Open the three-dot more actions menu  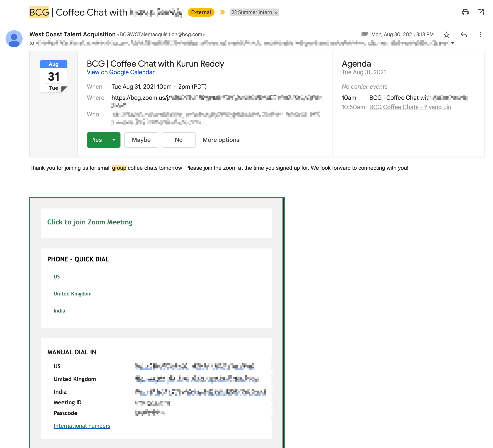coord(480,34)
